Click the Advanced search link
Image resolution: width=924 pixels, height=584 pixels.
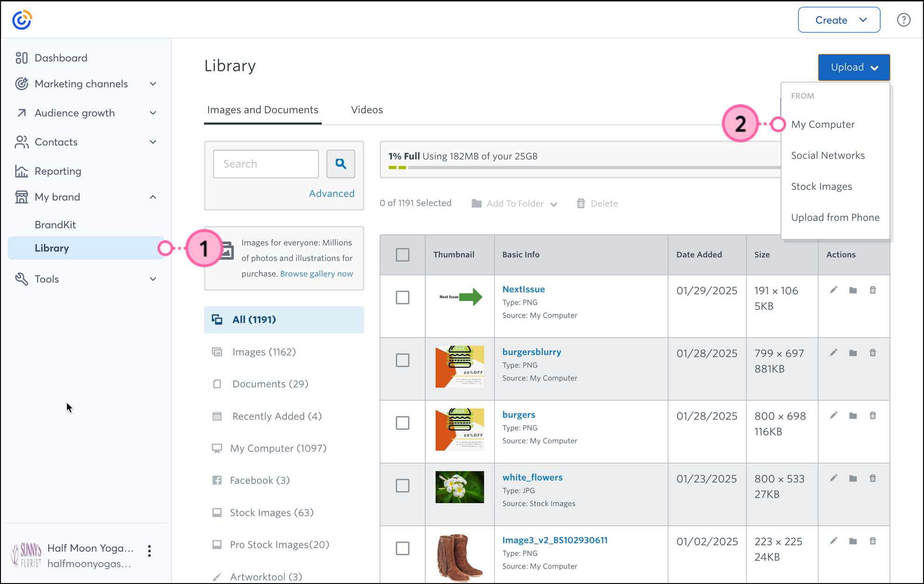(x=332, y=194)
